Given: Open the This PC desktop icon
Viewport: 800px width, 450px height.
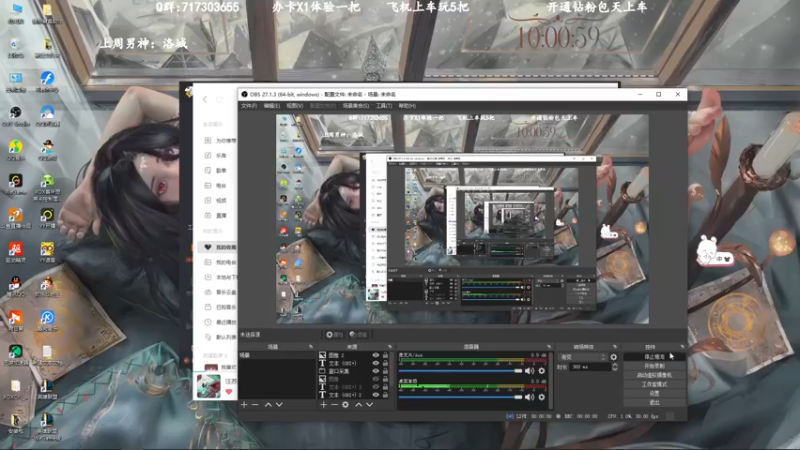Looking at the screenshot, I should (16, 13).
